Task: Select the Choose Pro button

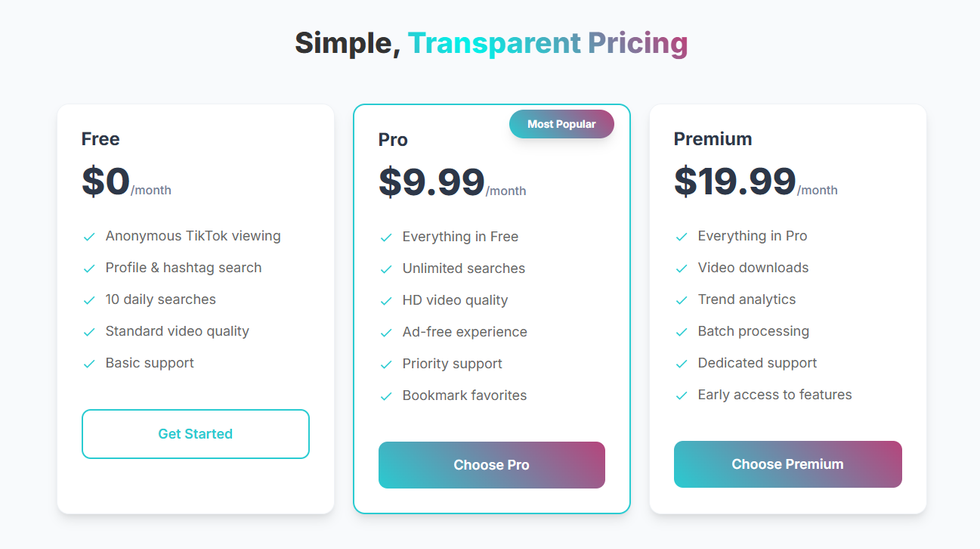Action: pyautogui.click(x=492, y=465)
